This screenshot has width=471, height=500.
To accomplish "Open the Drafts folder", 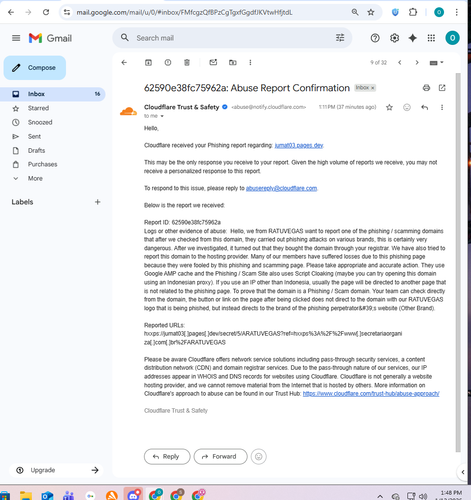I will coord(36,150).
